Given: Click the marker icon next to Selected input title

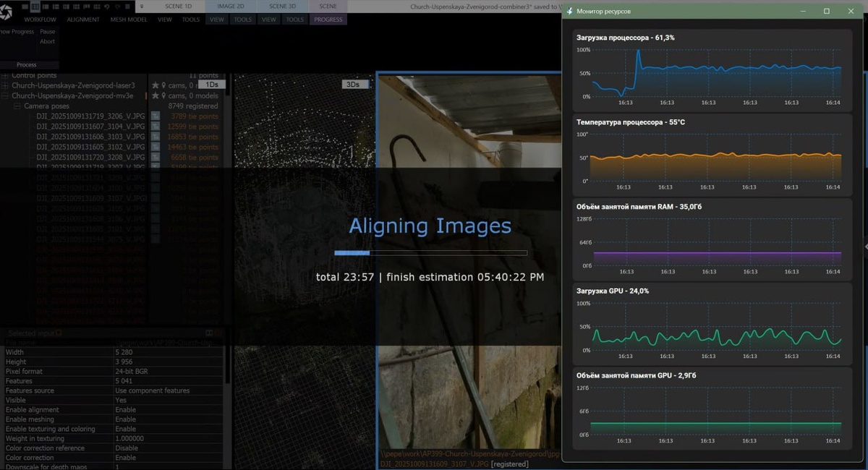Looking at the screenshot, I should tap(59, 333).
